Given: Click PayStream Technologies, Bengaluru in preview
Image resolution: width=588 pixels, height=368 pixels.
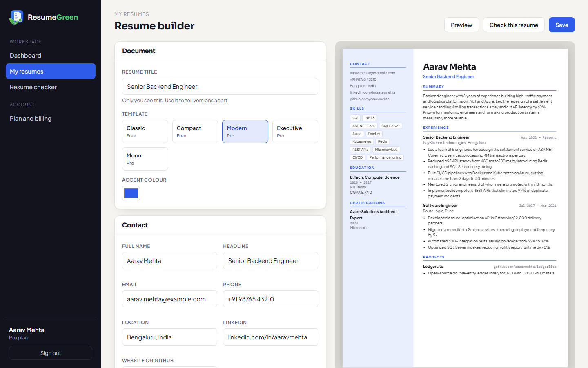Looking at the screenshot, I should pos(454,143).
